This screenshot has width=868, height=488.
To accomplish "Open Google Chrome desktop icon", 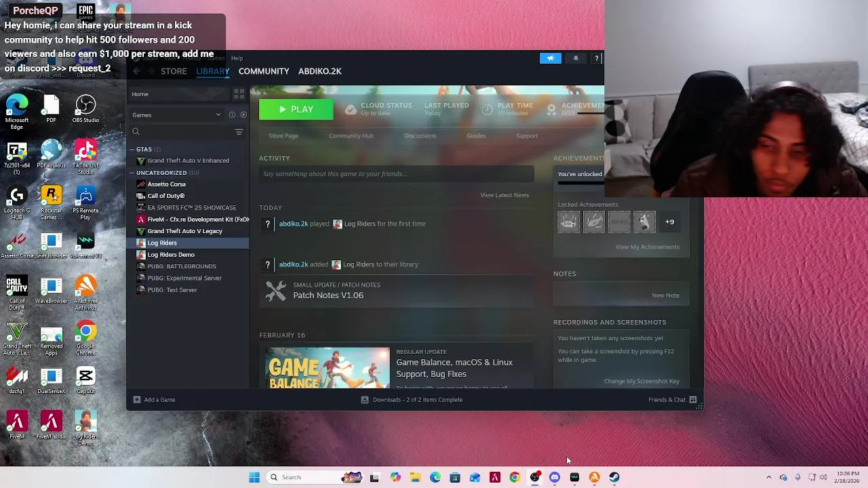I will tap(85, 338).
